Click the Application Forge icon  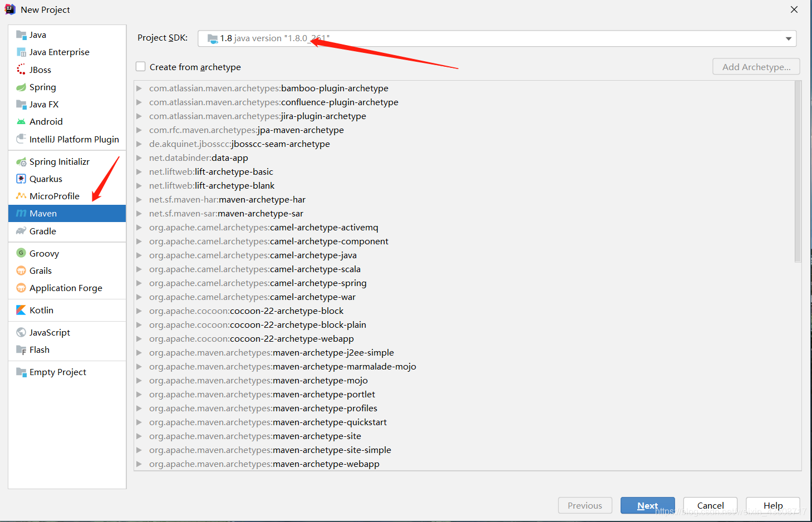(21, 288)
